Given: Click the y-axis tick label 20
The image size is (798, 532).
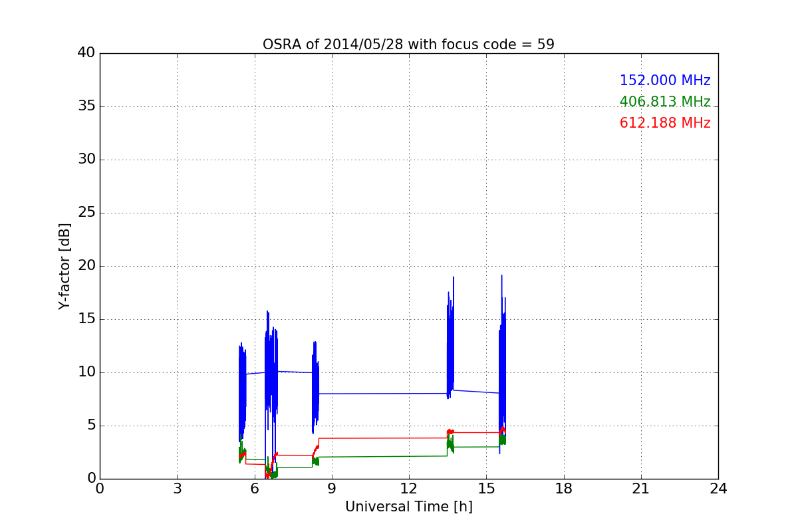Looking at the screenshot, I should (86, 266).
